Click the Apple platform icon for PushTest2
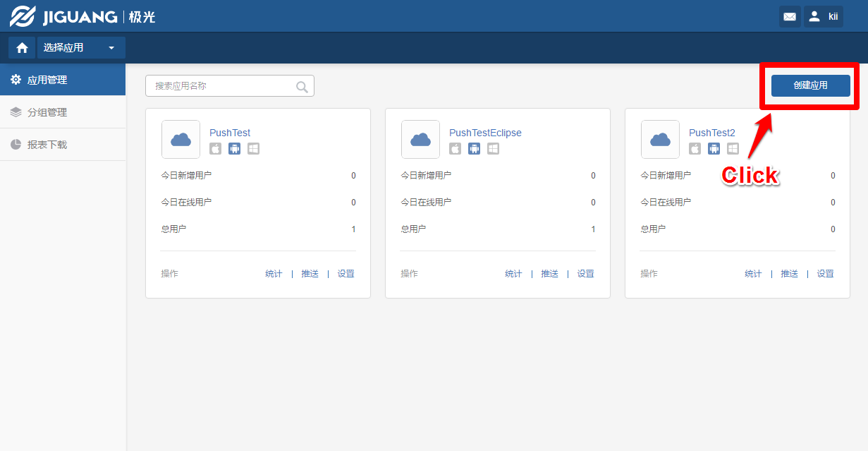This screenshot has height=451, width=868. [x=695, y=149]
